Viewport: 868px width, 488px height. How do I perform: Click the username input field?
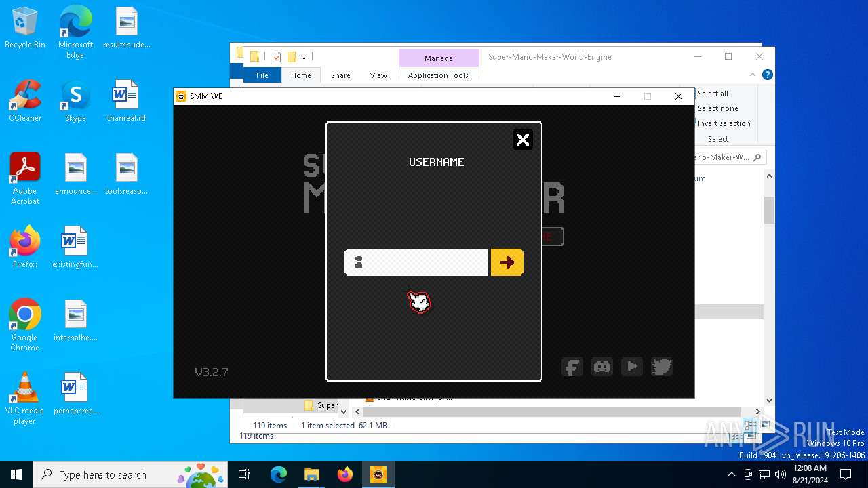click(x=416, y=262)
